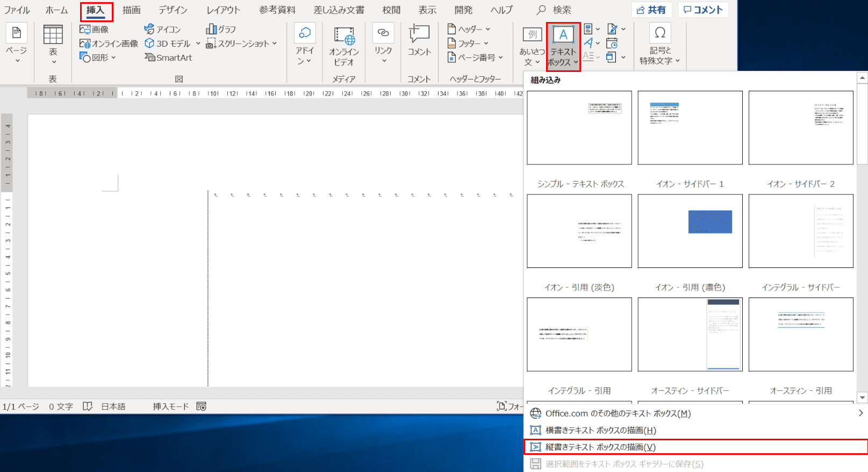Screen dimensions: 868x472
Task: Select イオン - サイドバー 1 thumbnail
Action: [x=690, y=128]
